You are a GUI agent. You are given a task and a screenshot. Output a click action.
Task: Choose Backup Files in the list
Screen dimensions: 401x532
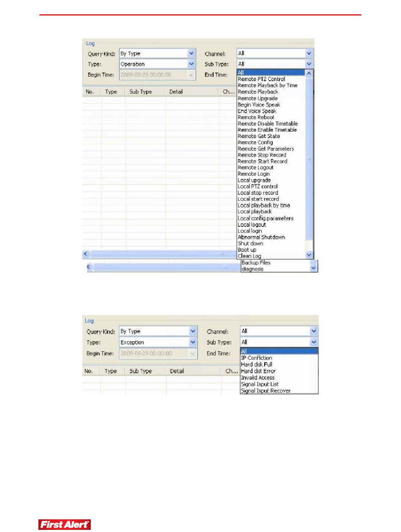(256, 263)
